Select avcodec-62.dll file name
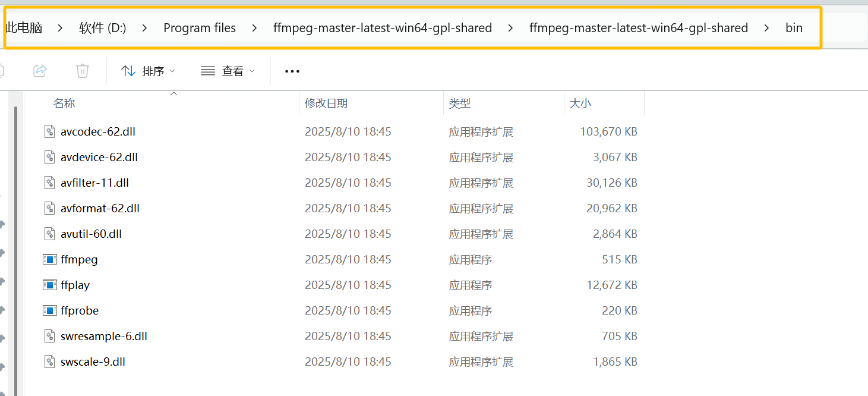Image resolution: width=868 pixels, height=396 pixels. 98,131
